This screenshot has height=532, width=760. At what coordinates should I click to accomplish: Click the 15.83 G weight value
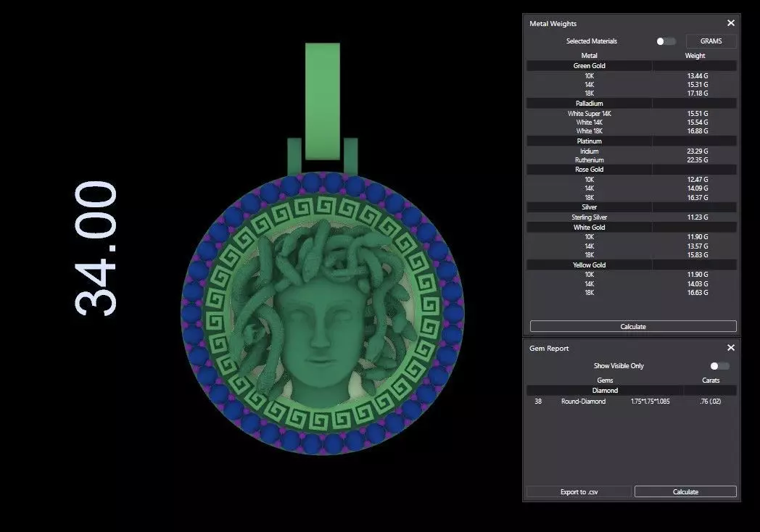(x=698, y=255)
